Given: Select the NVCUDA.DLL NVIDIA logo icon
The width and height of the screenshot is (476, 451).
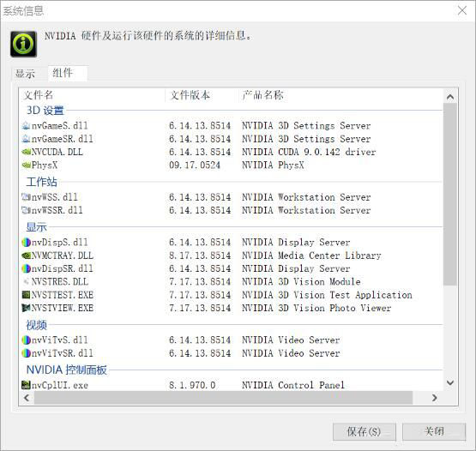Looking at the screenshot, I should point(27,152).
